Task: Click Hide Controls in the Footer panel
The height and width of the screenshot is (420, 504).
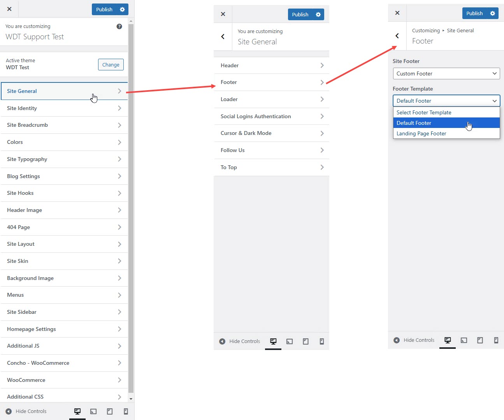Action: tap(414, 340)
